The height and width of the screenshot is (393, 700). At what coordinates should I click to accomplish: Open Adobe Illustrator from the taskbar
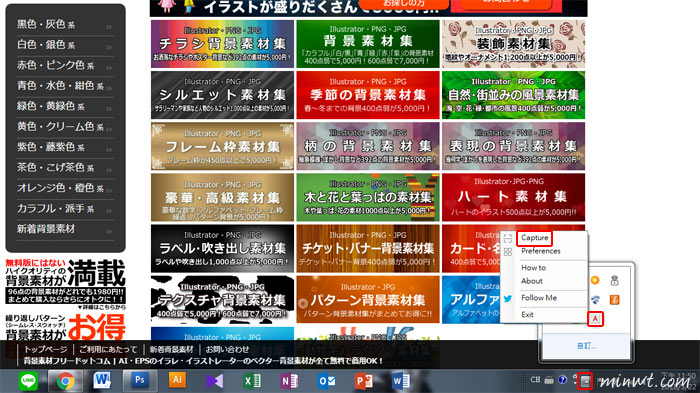[x=177, y=380]
